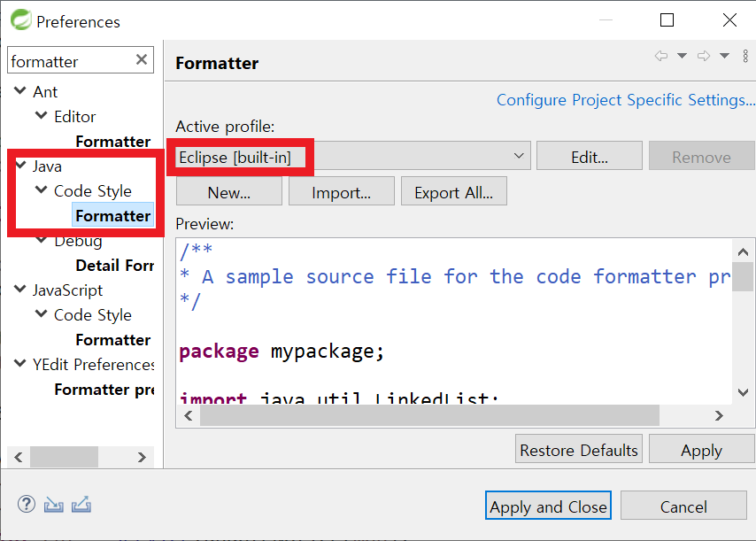Select the Detail Formatters item
756x541 pixels.
(115, 266)
